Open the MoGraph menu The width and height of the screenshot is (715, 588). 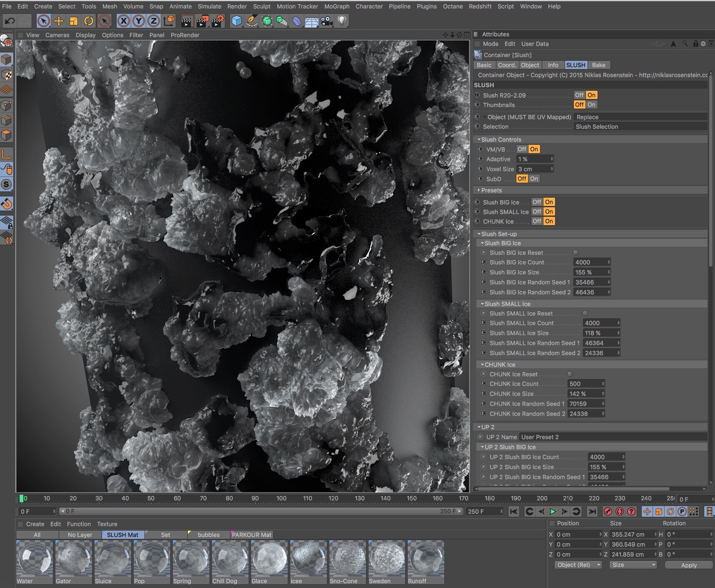coord(336,6)
